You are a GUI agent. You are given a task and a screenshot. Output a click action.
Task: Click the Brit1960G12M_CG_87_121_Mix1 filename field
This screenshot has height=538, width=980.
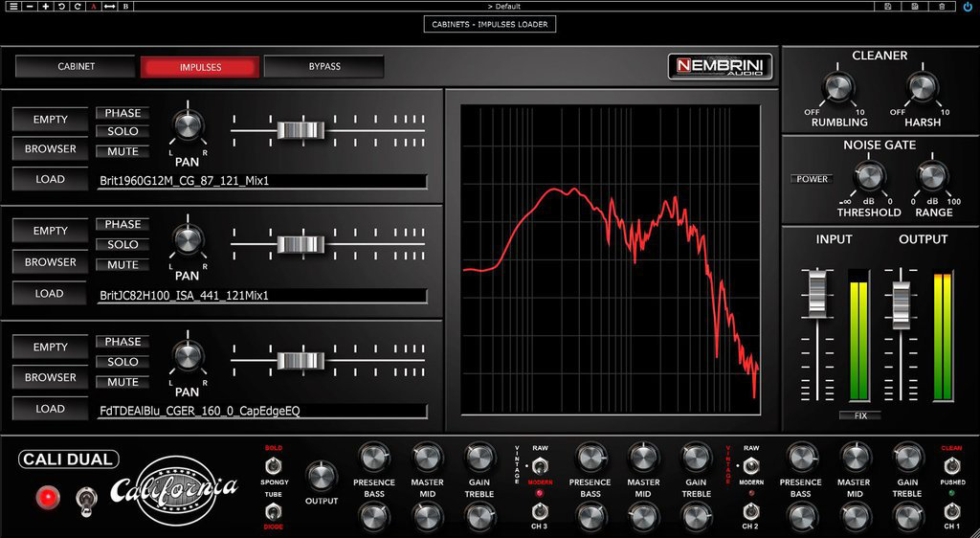pyautogui.click(x=262, y=181)
